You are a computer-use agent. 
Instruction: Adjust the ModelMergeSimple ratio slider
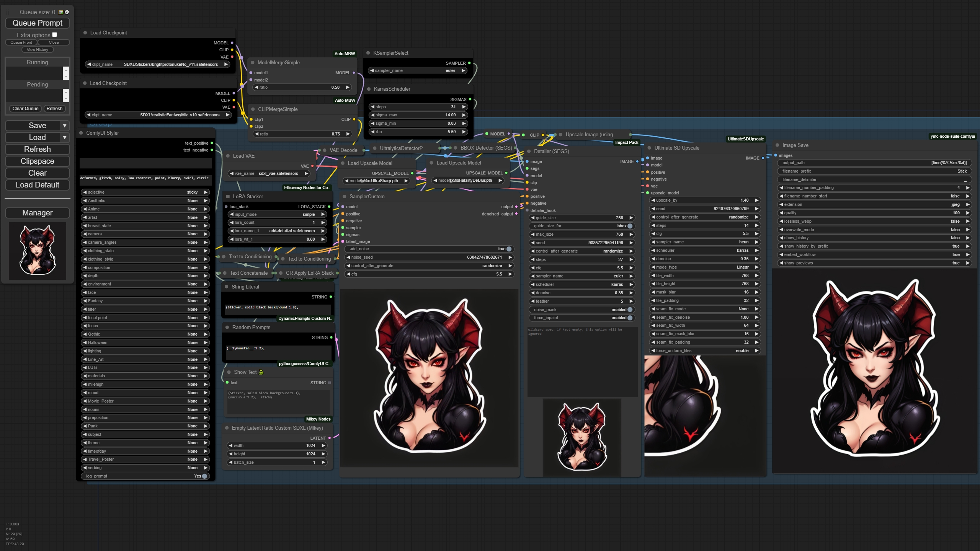[302, 87]
